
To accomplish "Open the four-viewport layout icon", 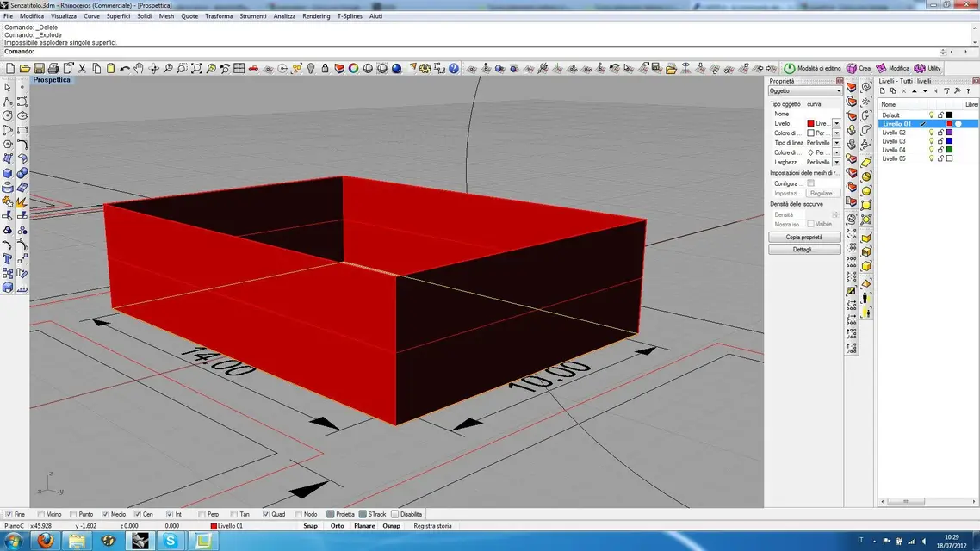I will click(239, 68).
